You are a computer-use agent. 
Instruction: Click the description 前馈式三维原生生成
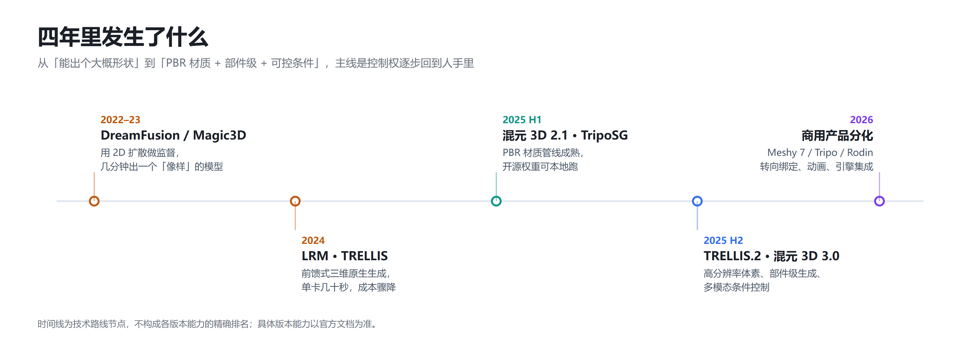click(x=346, y=273)
